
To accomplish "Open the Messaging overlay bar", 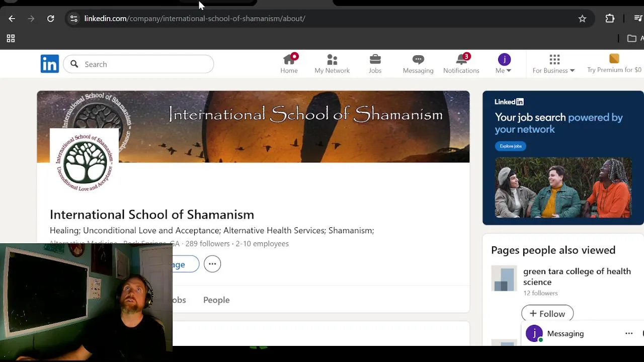I will point(583,333).
